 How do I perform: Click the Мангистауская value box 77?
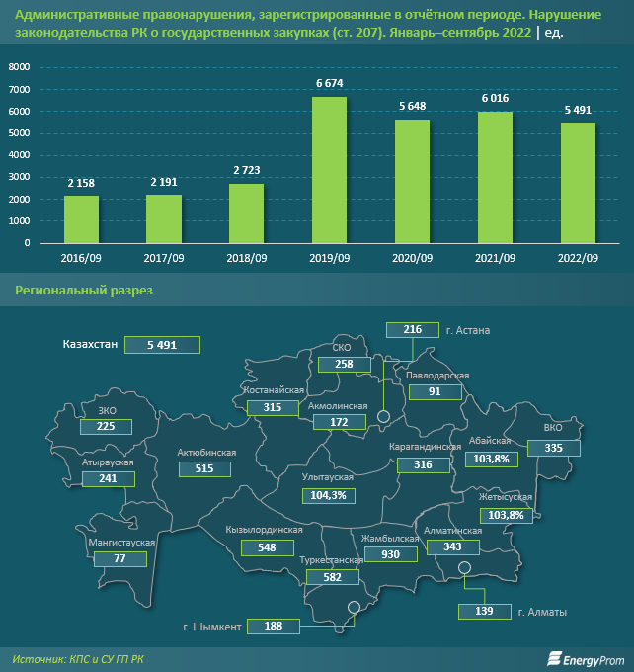pos(120,559)
